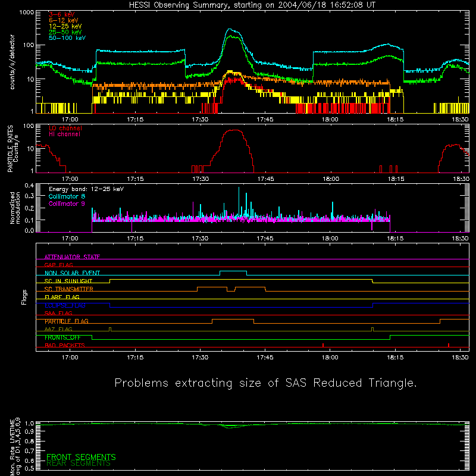
Task: Click the 'FLARE FLAG' flag label
Action: click(x=62, y=297)
